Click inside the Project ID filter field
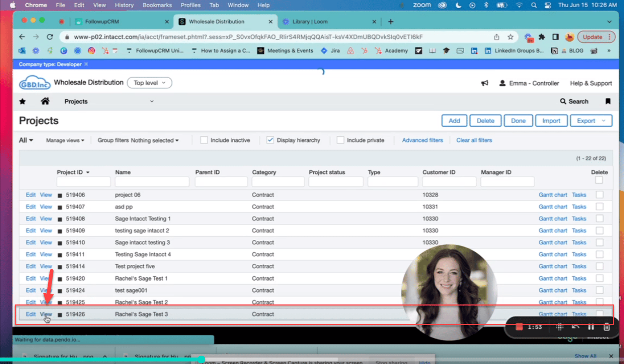624x364 pixels. click(x=83, y=182)
